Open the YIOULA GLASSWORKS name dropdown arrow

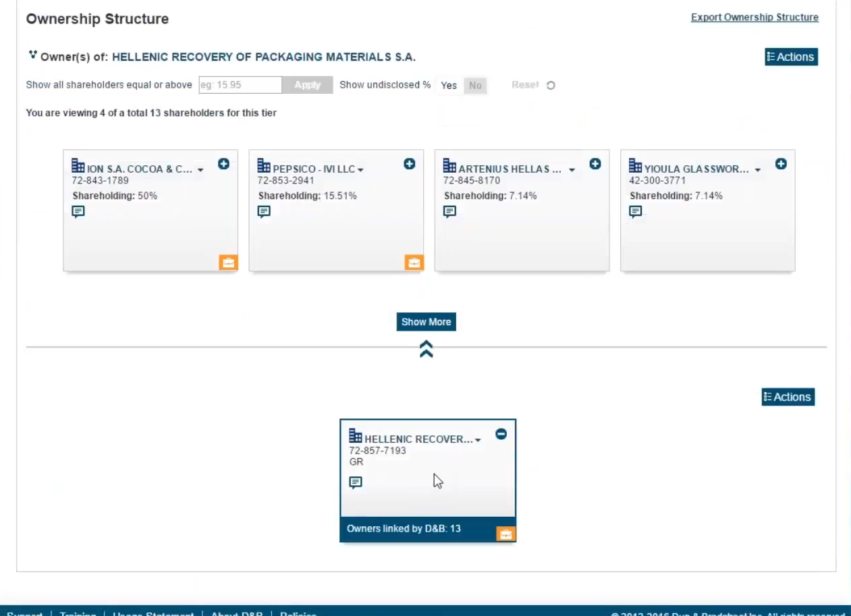757,170
